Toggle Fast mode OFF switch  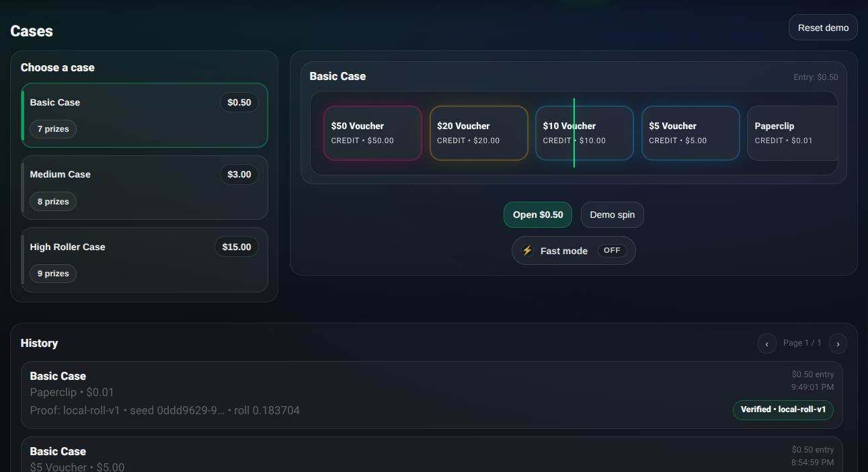(612, 251)
